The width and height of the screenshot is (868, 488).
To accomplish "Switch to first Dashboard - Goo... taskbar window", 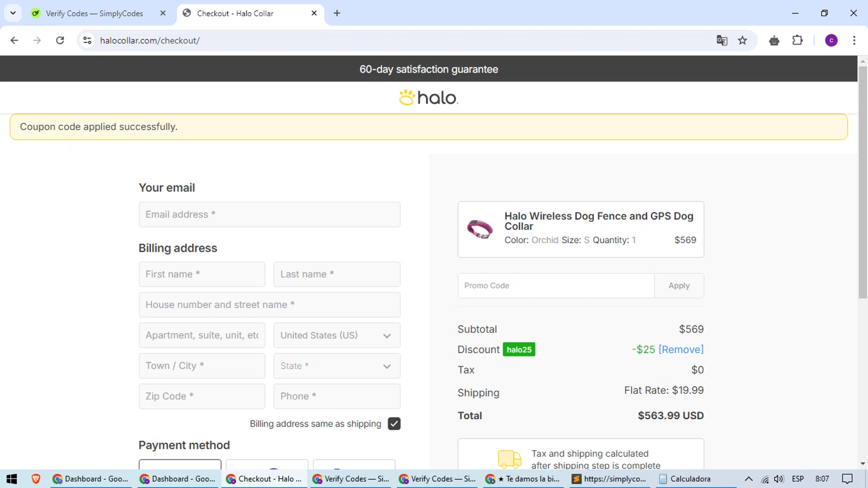I will [x=91, y=479].
